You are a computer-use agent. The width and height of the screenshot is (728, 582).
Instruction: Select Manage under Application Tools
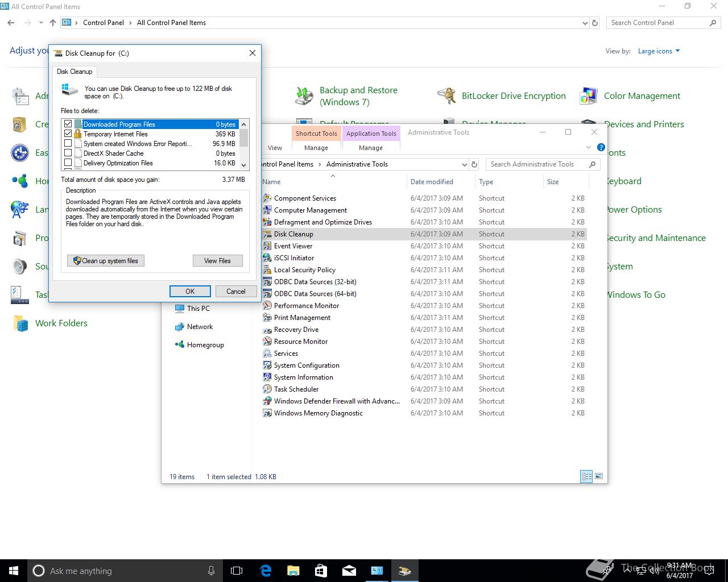tap(371, 148)
